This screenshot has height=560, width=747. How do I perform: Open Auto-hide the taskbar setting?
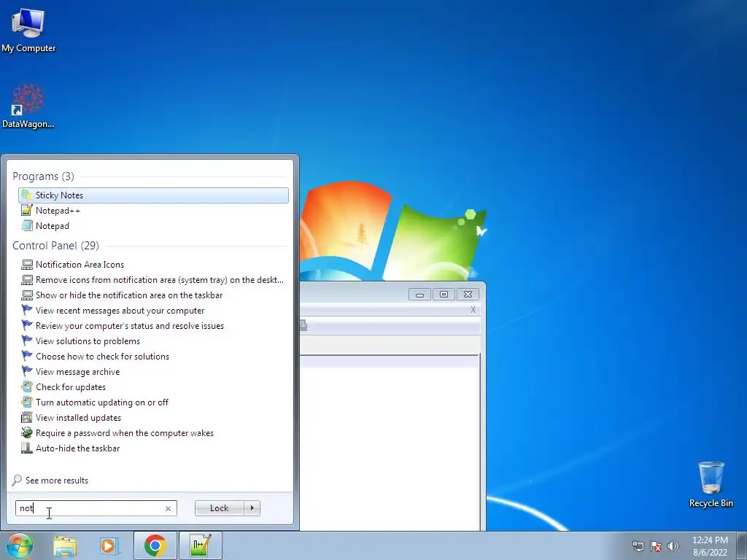point(153,448)
